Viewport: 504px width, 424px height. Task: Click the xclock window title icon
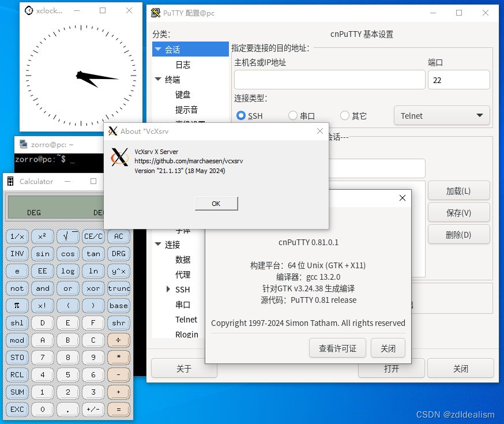click(x=29, y=10)
